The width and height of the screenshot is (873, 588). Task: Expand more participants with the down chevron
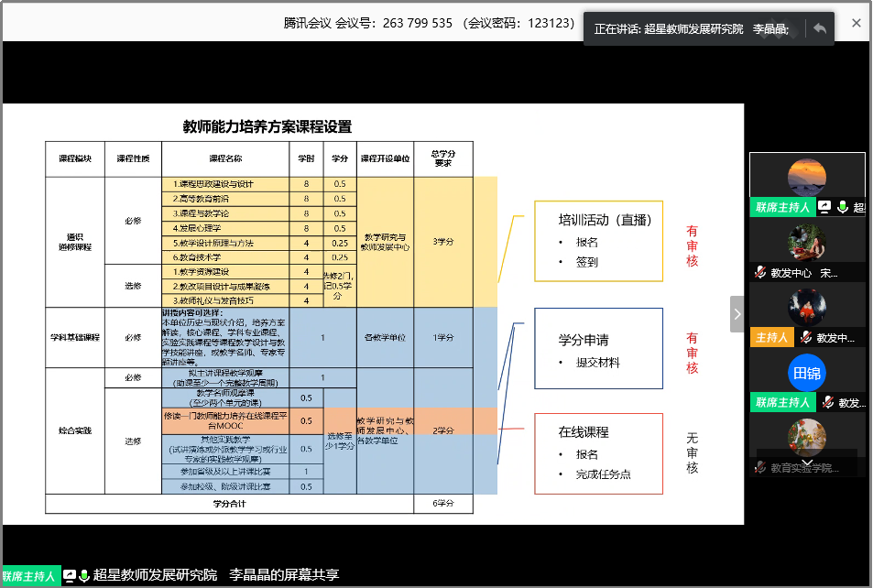click(807, 462)
